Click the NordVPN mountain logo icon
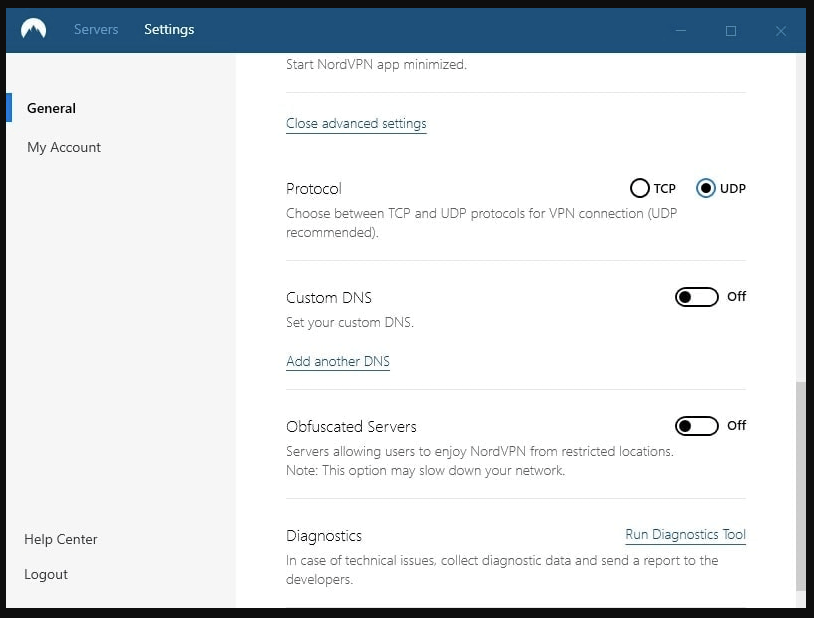Viewport: 814px width, 618px height. point(33,29)
